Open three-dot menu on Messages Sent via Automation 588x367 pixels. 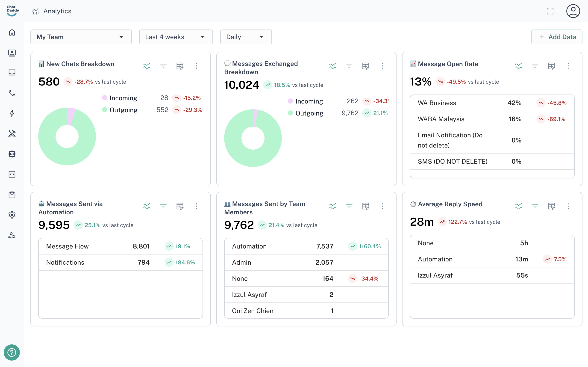pos(196,206)
